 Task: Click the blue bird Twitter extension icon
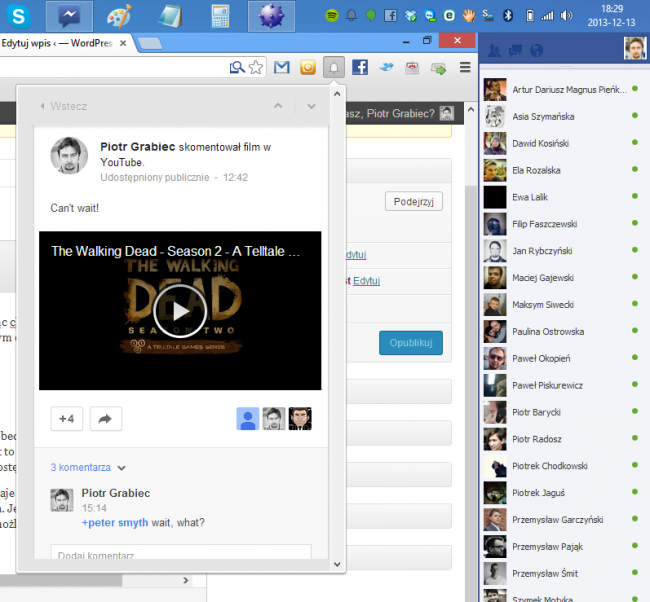click(386, 67)
